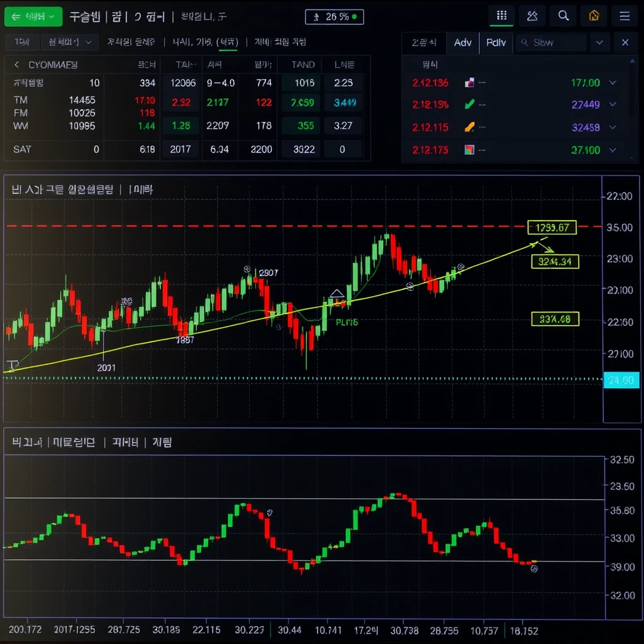
Task: Select the drawing tools icon in top toolbar
Action: [x=532, y=16]
